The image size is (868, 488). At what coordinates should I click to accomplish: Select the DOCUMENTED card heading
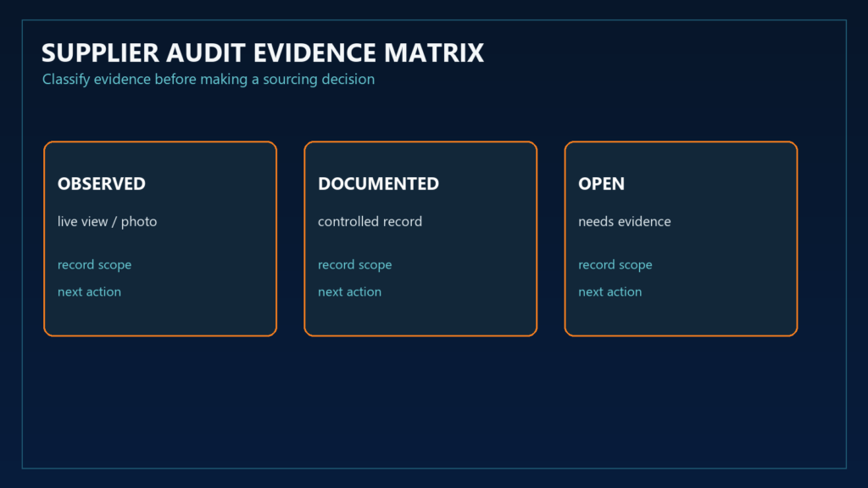378,184
